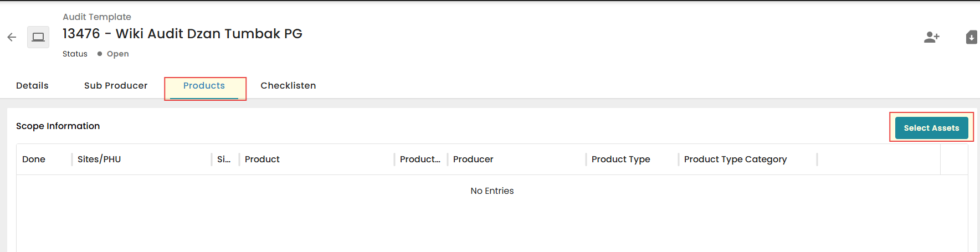Sort by the Product Type column header
Screen dimensions: 980x252
click(x=621, y=159)
